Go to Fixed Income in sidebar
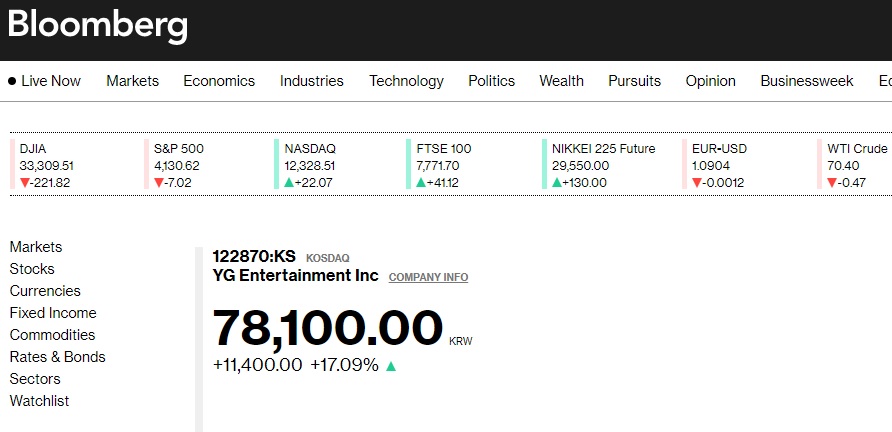892x432 pixels. [x=53, y=313]
